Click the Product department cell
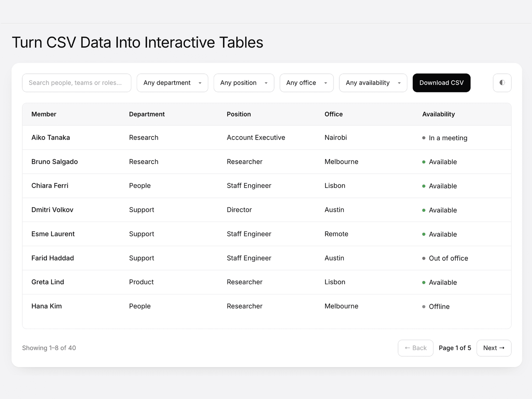Viewport: 532px width, 399px height. coord(141,282)
